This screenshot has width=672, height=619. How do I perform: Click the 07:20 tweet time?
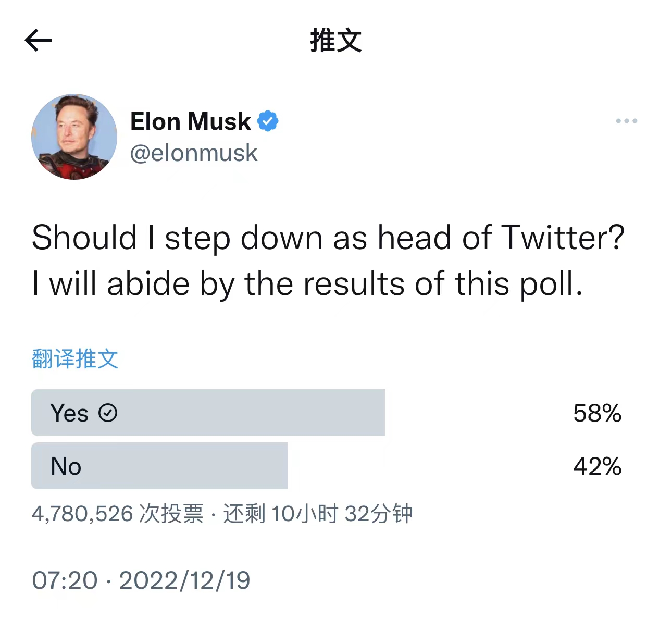65,580
